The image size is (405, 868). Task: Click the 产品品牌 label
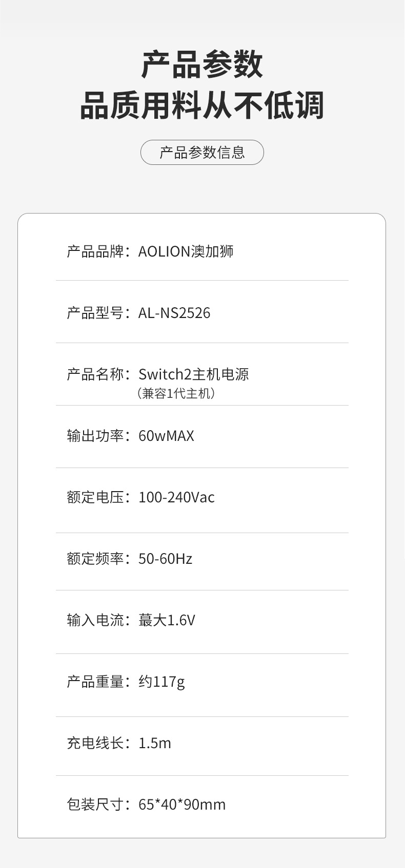click(95, 251)
